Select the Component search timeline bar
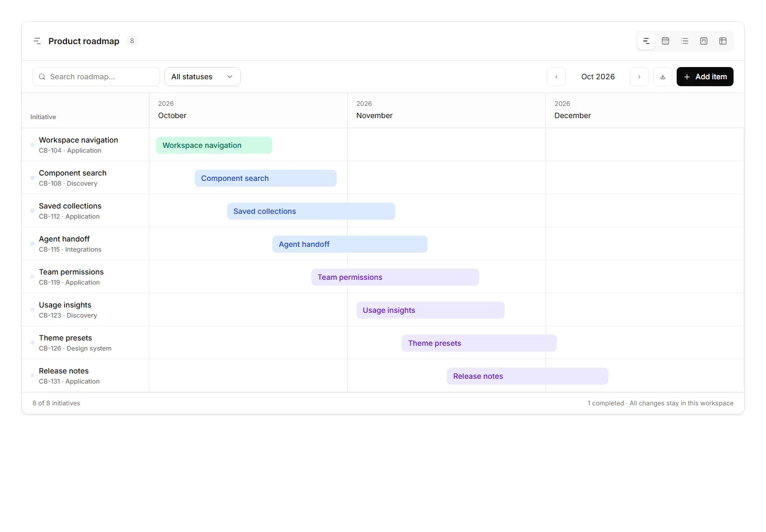766x532 pixels. [x=265, y=178]
